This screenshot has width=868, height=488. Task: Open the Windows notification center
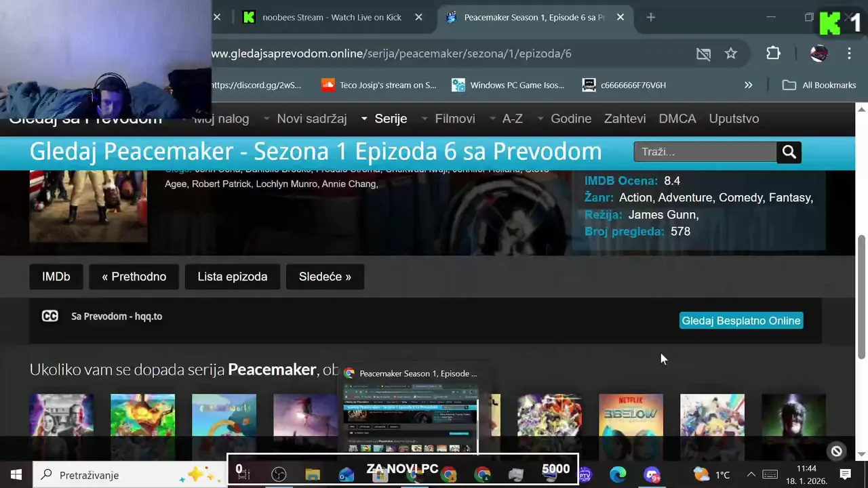click(x=845, y=474)
